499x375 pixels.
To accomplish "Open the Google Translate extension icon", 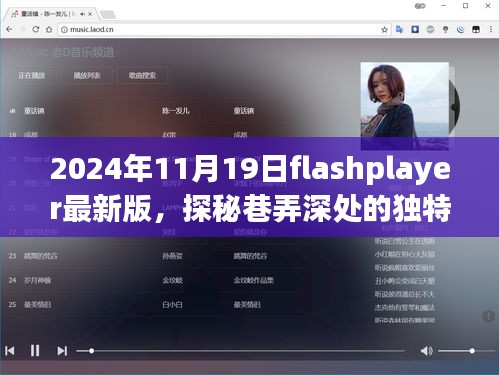I will [399, 29].
